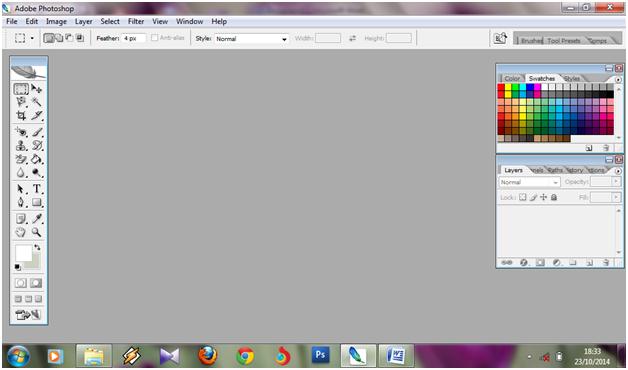Open the Brushes tab in palette well

coord(531,41)
